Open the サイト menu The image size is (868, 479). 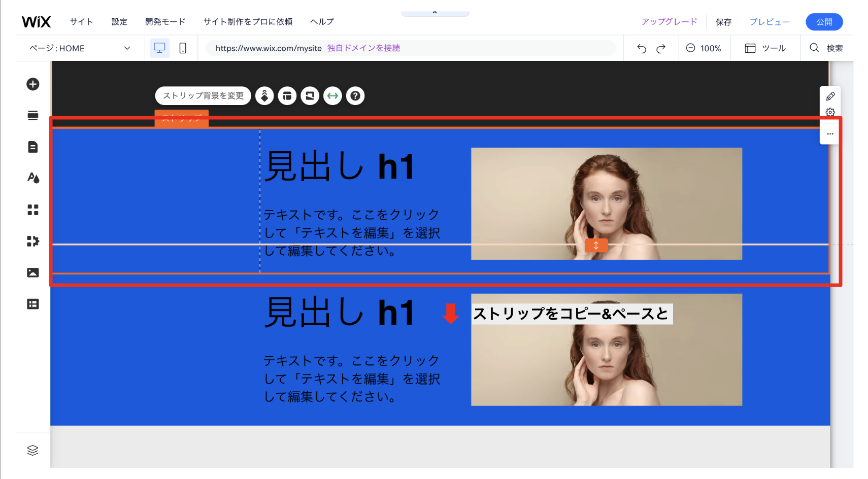tap(81, 21)
